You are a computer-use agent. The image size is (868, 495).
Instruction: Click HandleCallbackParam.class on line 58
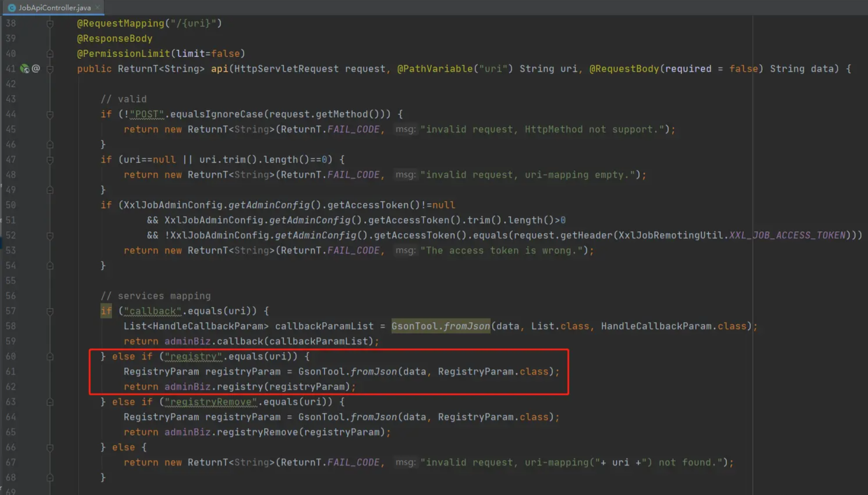pyautogui.click(x=674, y=326)
